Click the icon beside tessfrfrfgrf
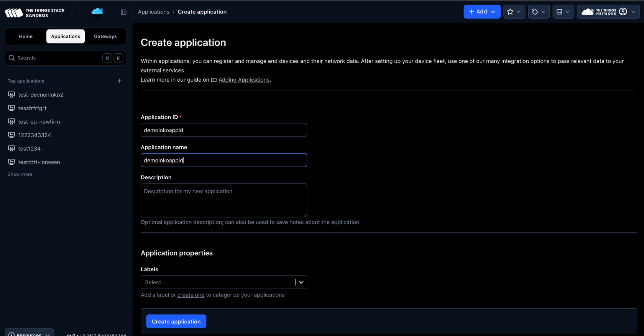644x336 pixels. [11, 108]
